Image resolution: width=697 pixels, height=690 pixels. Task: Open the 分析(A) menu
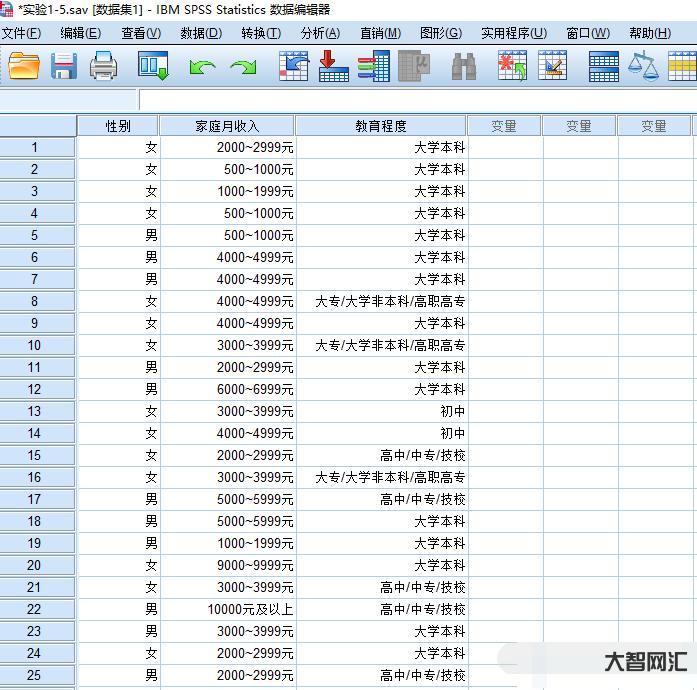(320, 33)
